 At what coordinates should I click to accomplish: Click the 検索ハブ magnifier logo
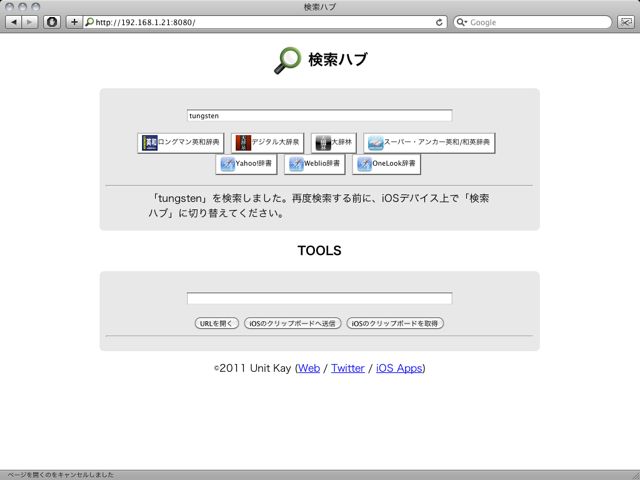click(x=287, y=60)
